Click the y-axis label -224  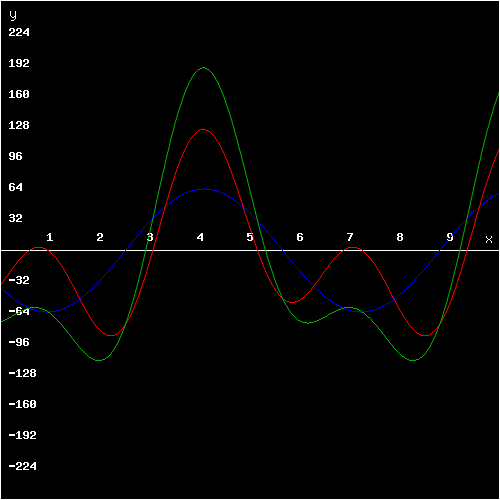click(22, 466)
